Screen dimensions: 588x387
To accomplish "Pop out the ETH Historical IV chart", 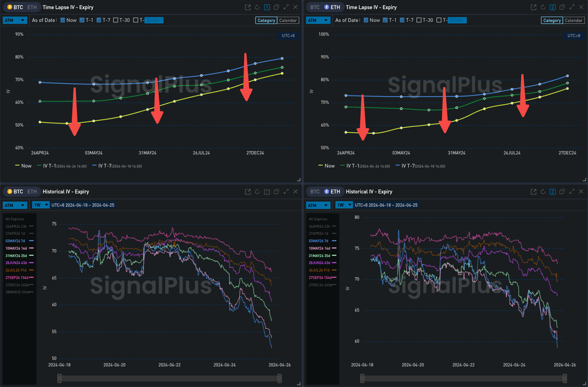I will (533, 192).
